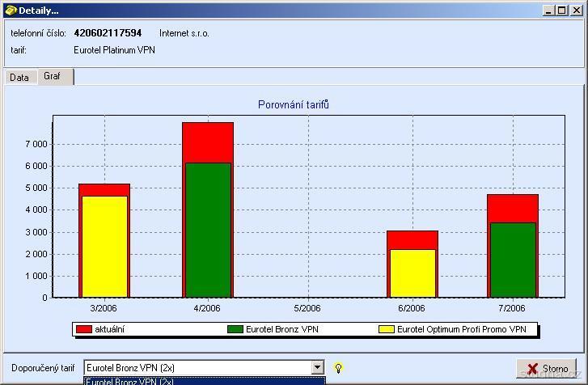Click legend text aktuální
This screenshot has width=588, height=385.
tap(109, 329)
